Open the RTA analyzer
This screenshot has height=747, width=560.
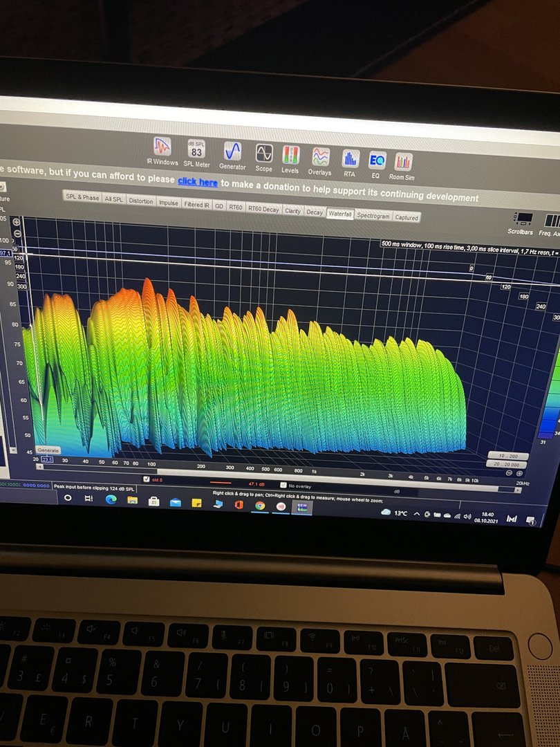point(350,163)
